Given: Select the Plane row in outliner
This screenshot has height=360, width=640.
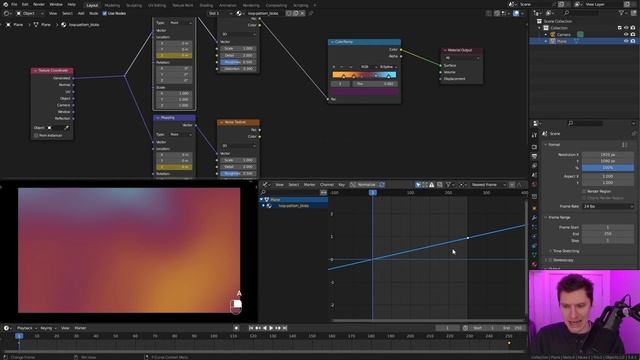Looking at the screenshot, I should [584, 41].
